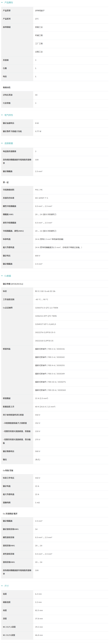Image resolution: width=109 pixels, height=644 pixels.
Task: Select the 2.2 mm end plate width
Action: (38, 602)
